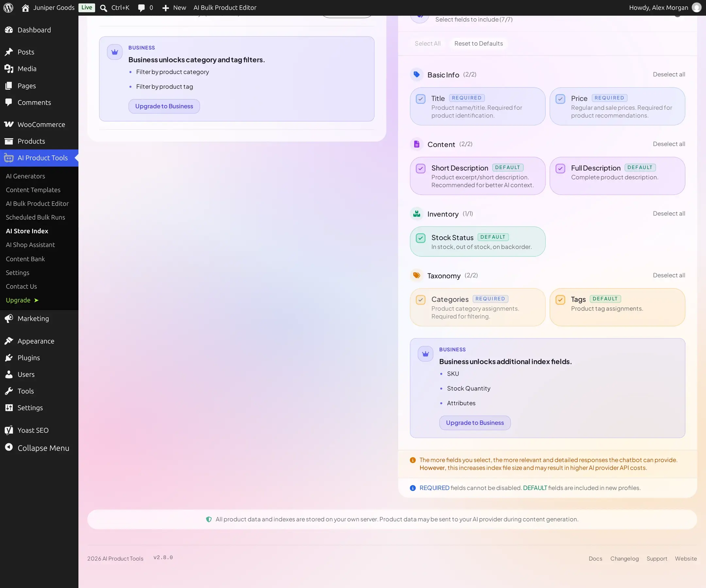Open the comments bubble in admin bar
Screen dimensions: 706x588
point(141,8)
